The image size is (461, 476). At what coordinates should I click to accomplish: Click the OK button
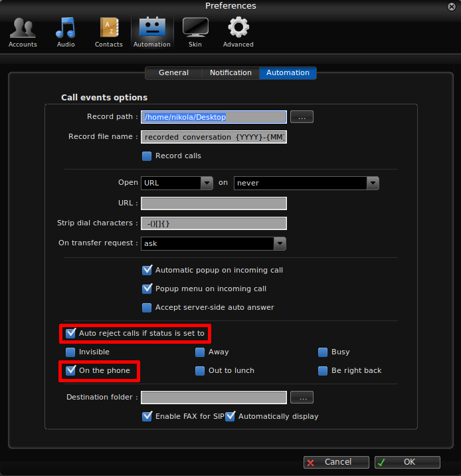point(407,462)
